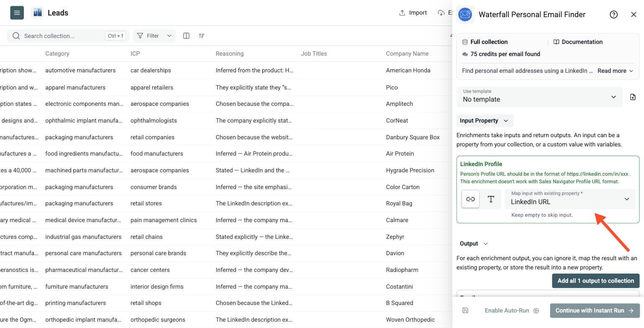644x328 pixels.
Task: Click Add all 1 output to collection
Action: (595, 281)
